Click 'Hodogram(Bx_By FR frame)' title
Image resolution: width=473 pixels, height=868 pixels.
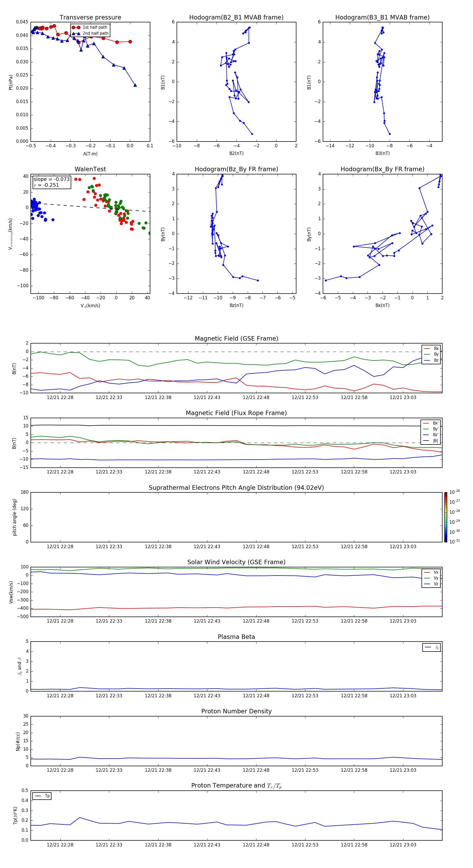click(382, 169)
